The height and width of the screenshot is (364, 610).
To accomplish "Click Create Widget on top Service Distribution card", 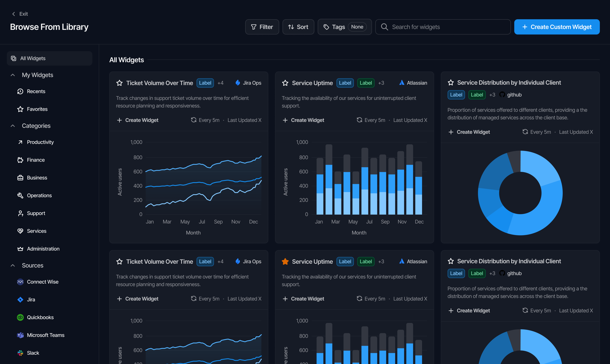I will click(x=469, y=132).
